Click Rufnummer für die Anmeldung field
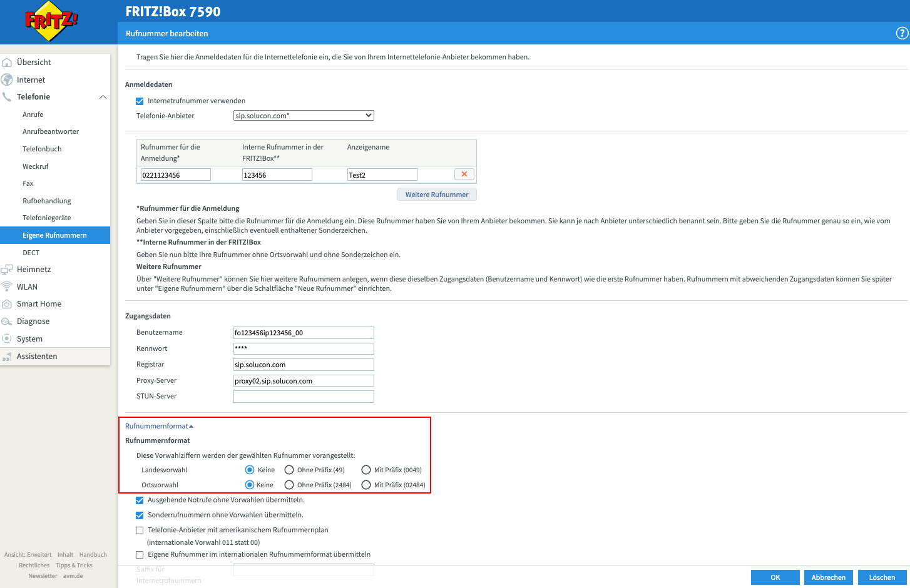 click(176, 175)
